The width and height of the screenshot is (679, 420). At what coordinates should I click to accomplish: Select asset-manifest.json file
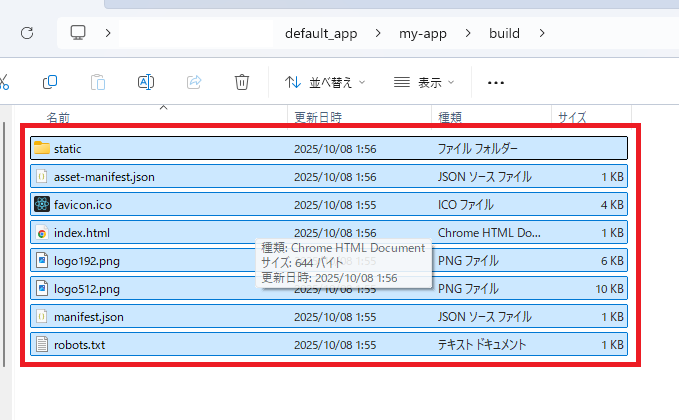tap(329, 176)
